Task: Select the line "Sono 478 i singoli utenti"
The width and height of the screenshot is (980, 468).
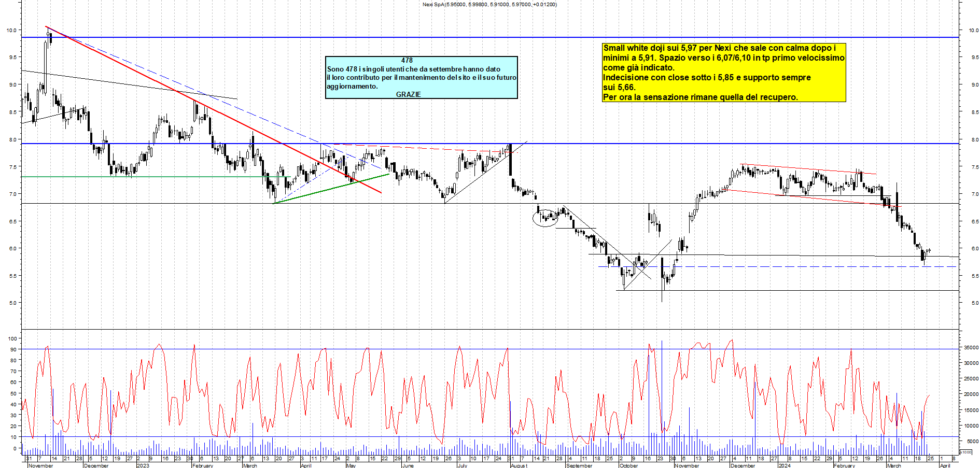Action: coord(414,69)
